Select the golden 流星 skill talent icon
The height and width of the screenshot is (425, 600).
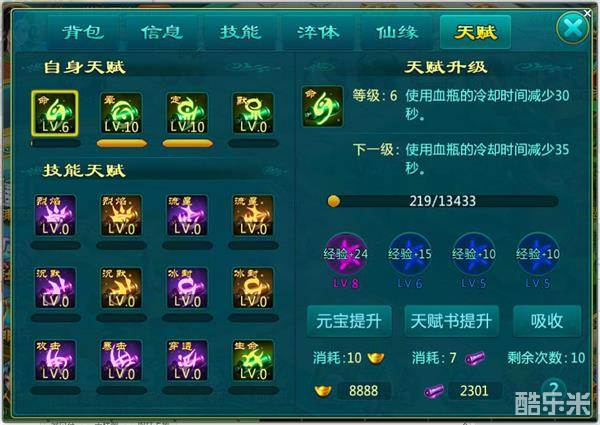click(253, 215)
